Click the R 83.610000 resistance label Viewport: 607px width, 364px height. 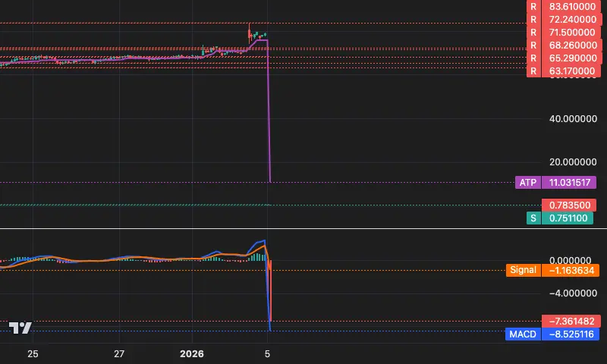[564, 6]
